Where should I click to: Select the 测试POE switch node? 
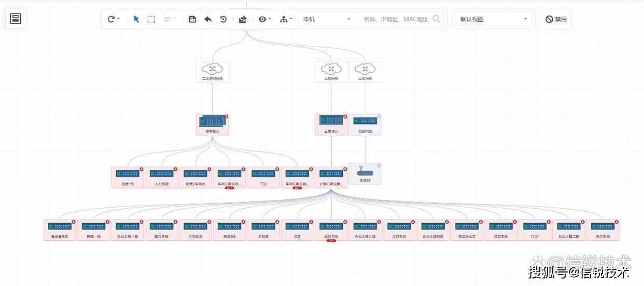(x=365, y=125)
